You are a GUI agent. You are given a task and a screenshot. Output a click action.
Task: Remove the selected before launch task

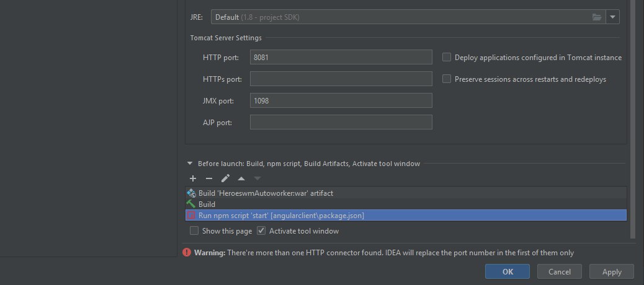(x=209, y=178)
